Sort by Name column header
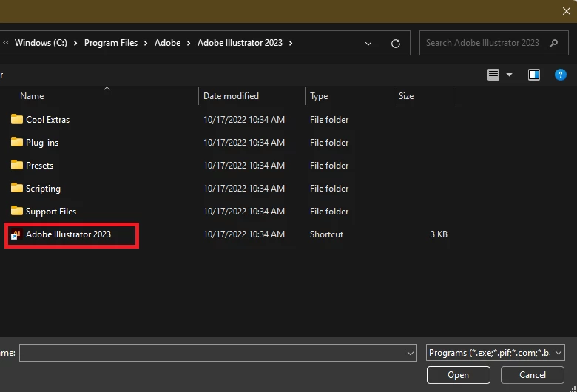The image size is (577, 392). (32, 96)
